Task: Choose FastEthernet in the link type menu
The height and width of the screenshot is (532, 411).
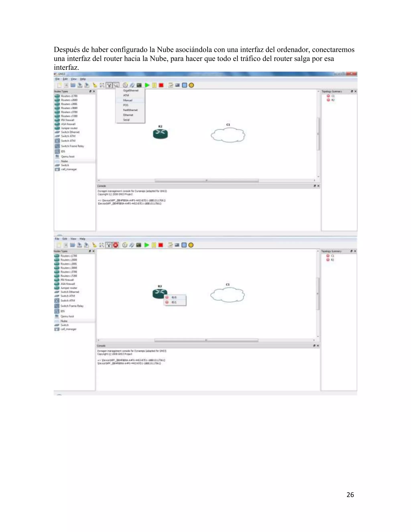Action: 130,110
